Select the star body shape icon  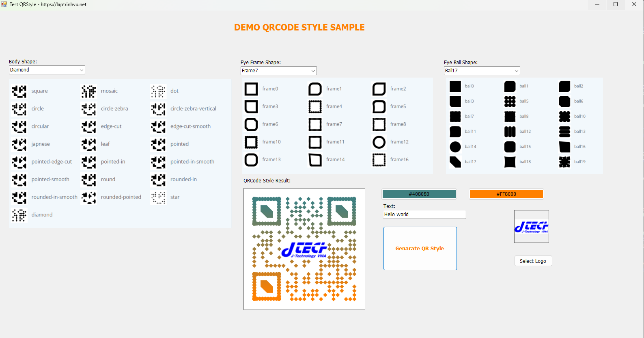(158, 197)
